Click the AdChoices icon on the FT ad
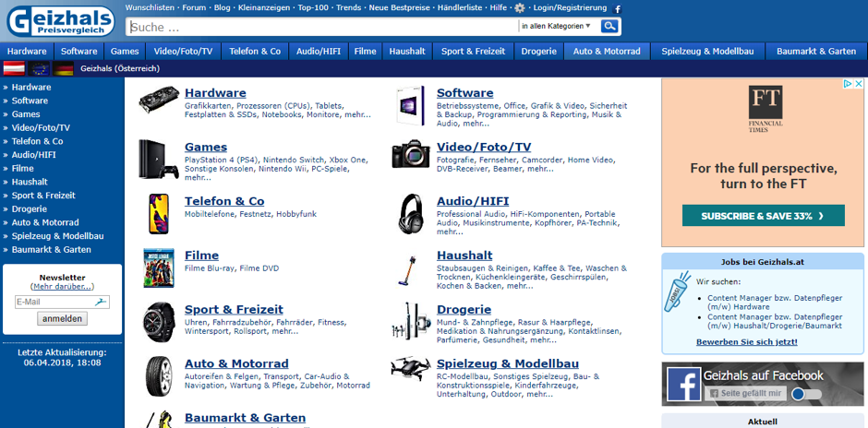The height and width of the screenshot is (428, 868). (x=847, y=84)
